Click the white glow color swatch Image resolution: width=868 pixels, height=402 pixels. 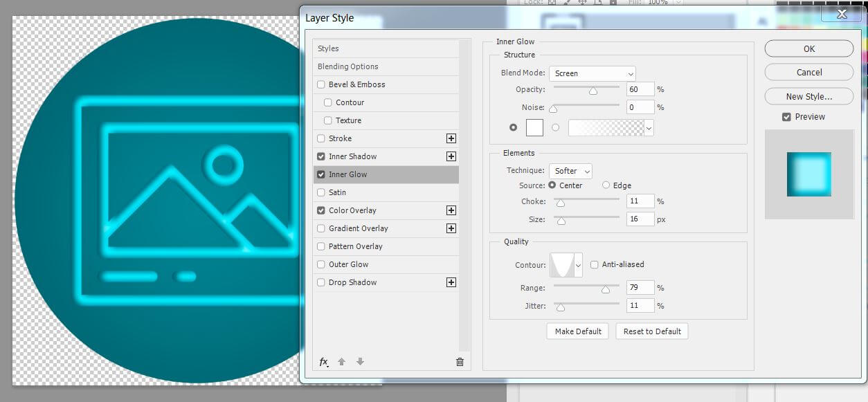click(x=534, y=127)
